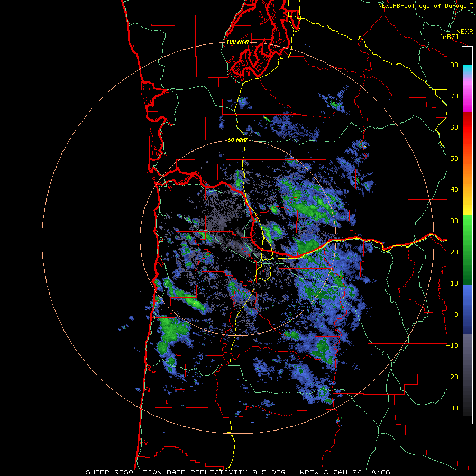The height and width of the screenshot is (476, 476).
Task: Click the cyan top segment of the color bar
Action: (467, 69)
